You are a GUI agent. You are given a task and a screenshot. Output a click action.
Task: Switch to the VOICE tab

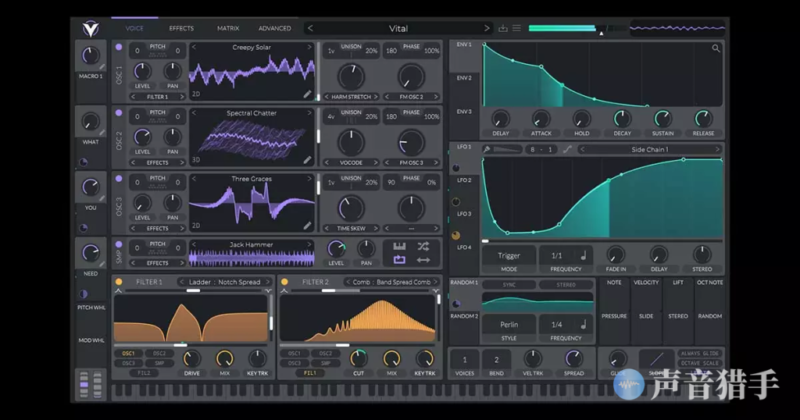tap(134, 29)
